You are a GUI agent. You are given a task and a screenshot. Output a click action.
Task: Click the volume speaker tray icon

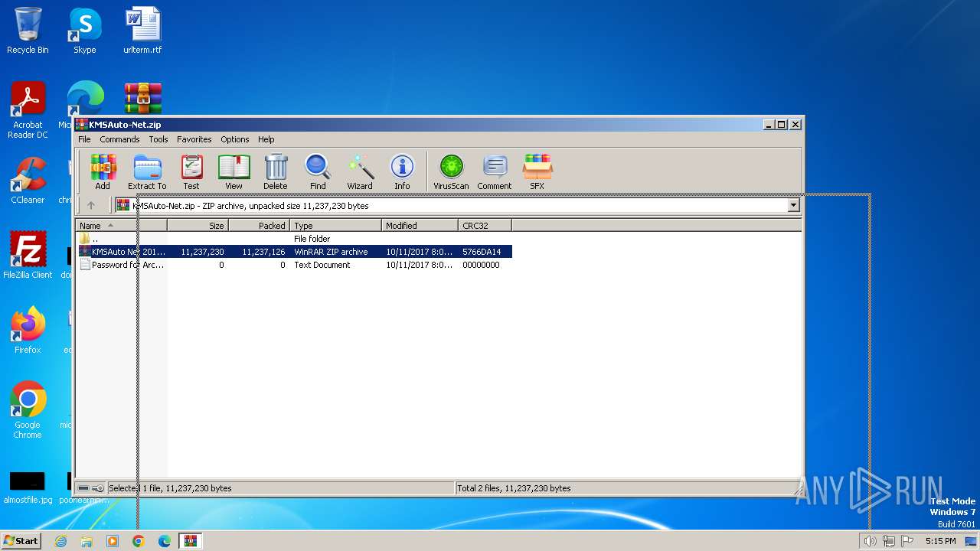[870, 541]
